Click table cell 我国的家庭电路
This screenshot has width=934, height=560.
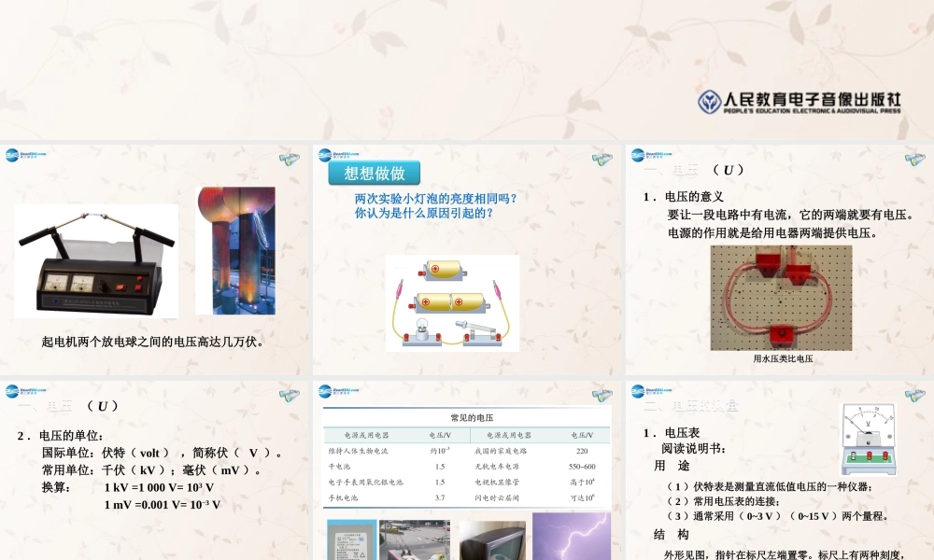pyautogui.click(x=501, y=451)
